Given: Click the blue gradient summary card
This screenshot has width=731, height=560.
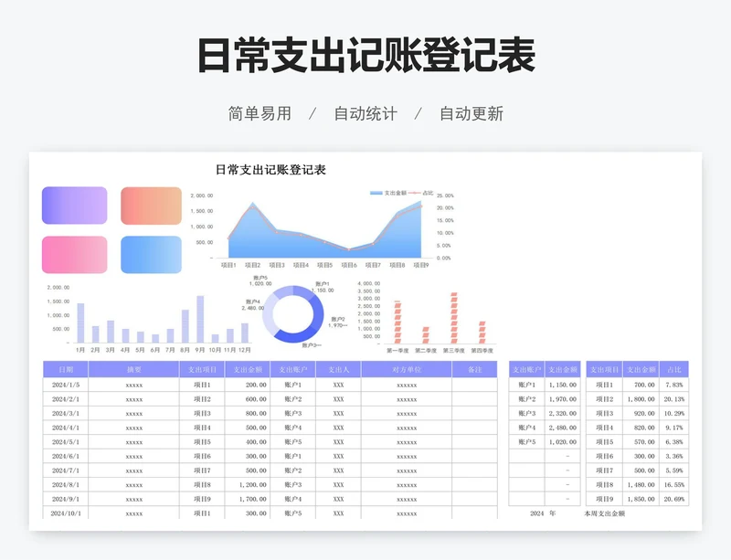Looking at the screenshot, I should coord(151,255).
